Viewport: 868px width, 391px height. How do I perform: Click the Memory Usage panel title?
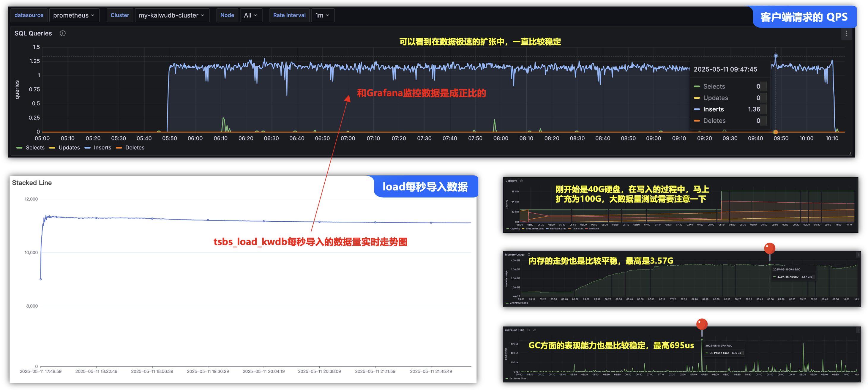[x=515, y=255]
